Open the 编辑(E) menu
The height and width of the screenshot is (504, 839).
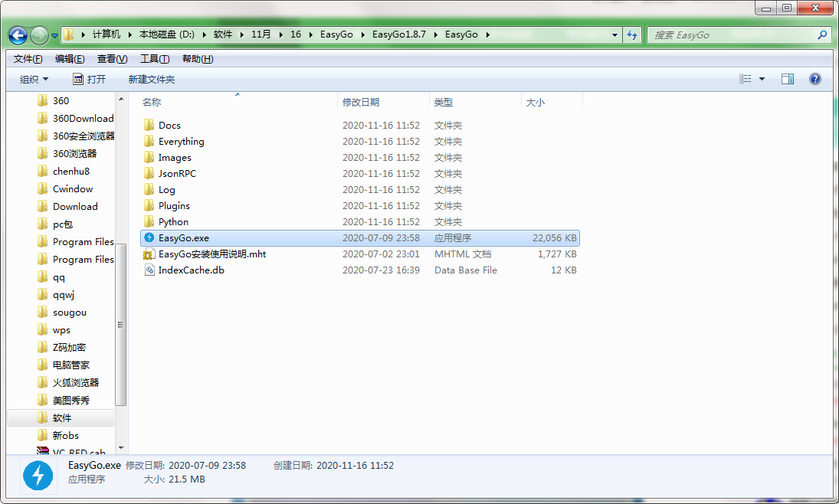tap(70, 59)
